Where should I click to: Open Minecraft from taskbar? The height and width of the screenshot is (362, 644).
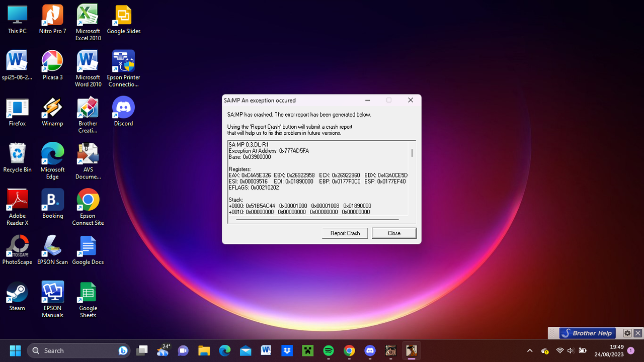(307, 350)
